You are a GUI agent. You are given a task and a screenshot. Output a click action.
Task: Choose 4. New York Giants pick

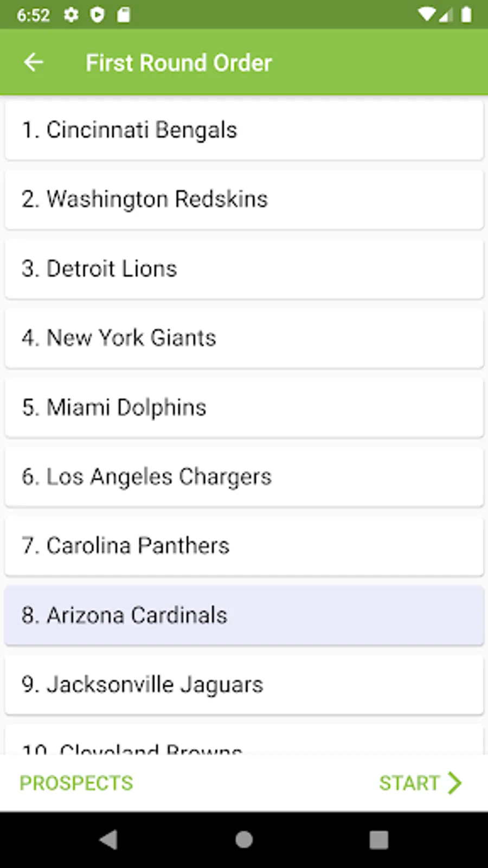click(244, 338)
